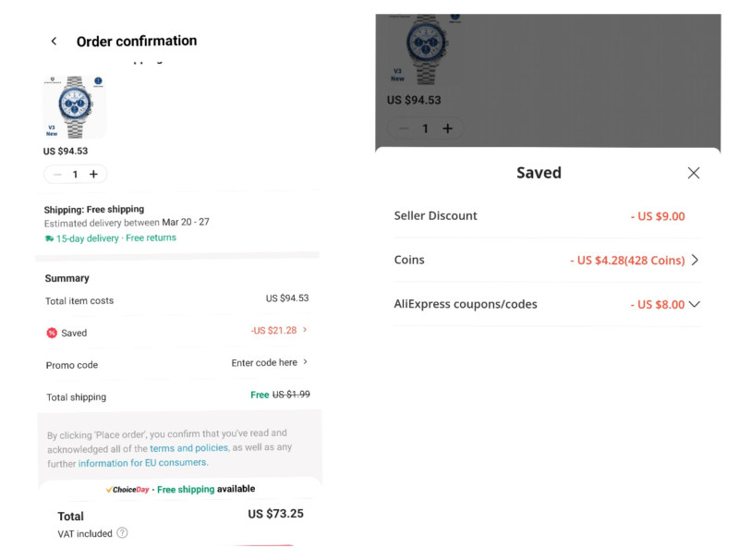Click Enter code here field
739x560 pixels.
pyautogui.click(x=264, y=362)
